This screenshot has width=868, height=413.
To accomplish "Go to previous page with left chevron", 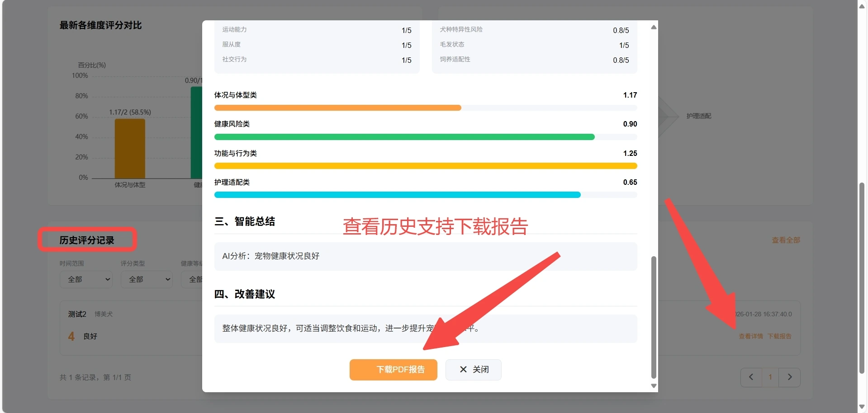I will pos(751,377).
